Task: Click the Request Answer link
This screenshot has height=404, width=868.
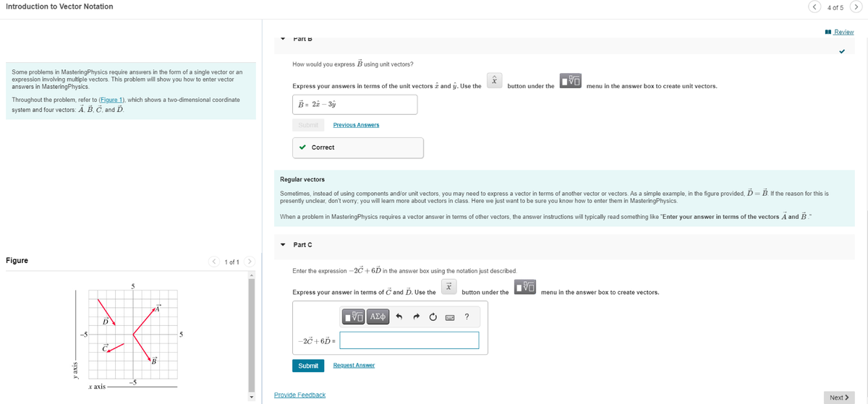Action: (x=354, y=366)
